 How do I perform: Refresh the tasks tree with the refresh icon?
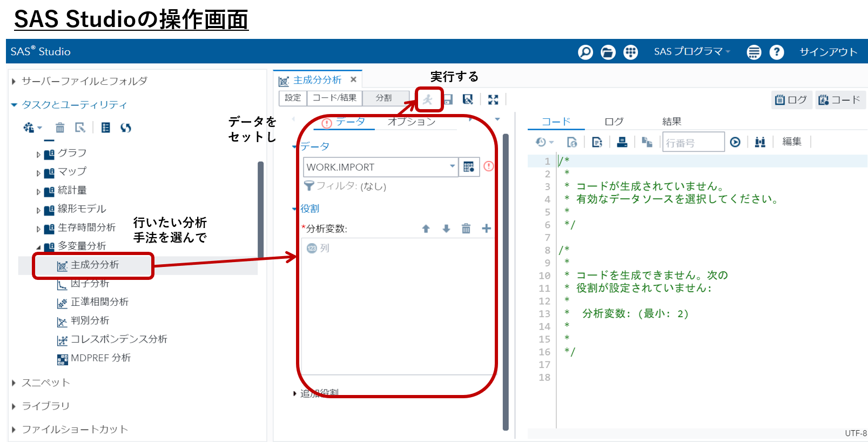coord(126,128)
